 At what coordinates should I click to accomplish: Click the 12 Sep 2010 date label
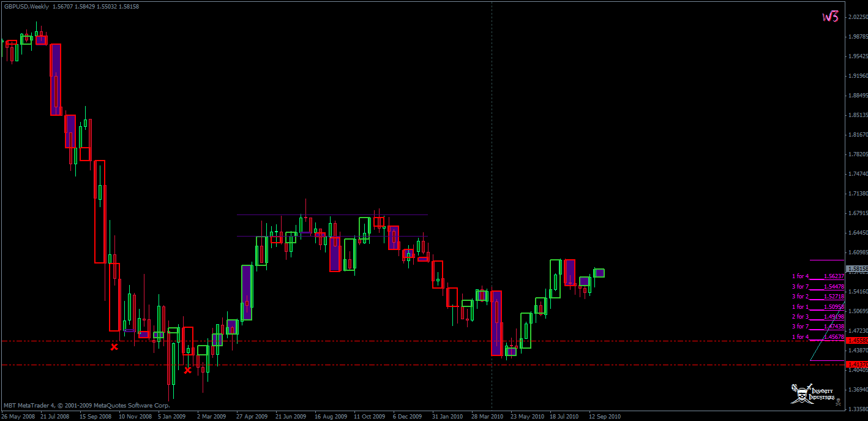point(605,416)
